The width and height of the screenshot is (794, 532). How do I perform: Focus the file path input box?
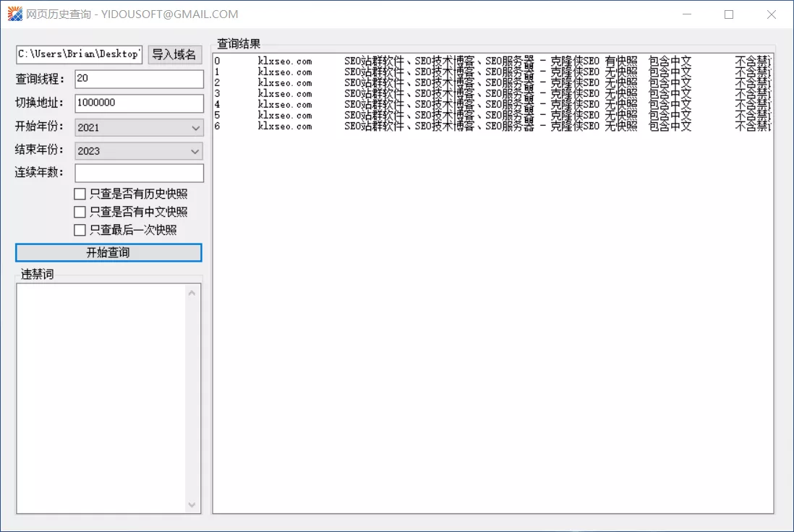click(79, 54)
